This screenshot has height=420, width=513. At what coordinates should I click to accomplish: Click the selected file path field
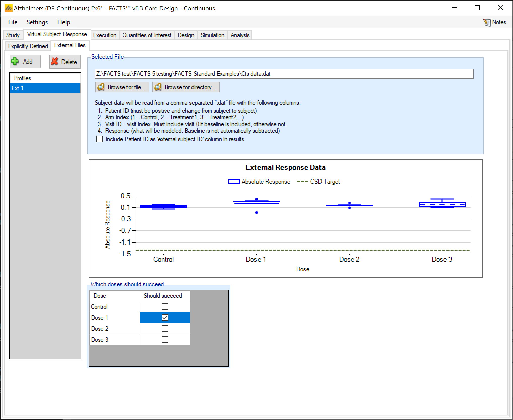pyautogui.click(x=284, y=74)
